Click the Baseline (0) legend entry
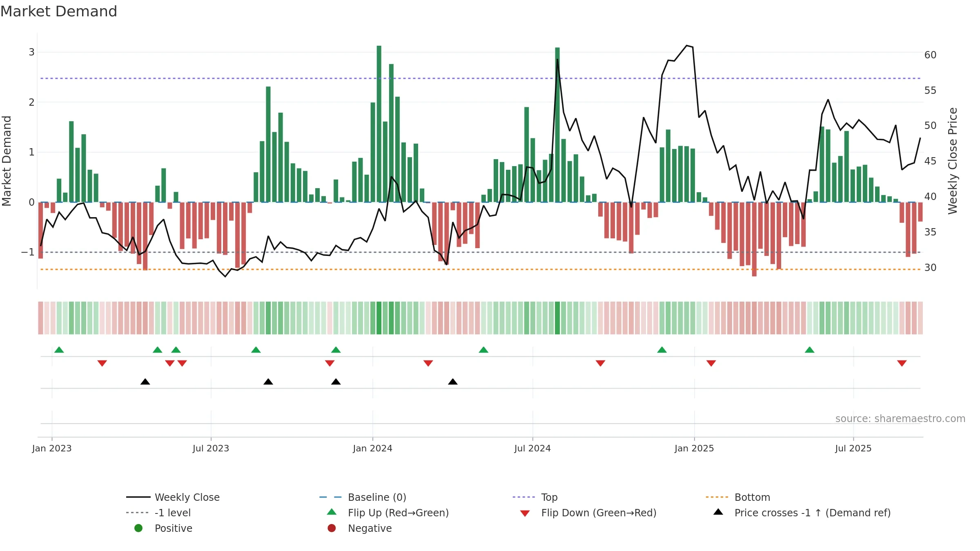This screenshot has height=551, width=980. point(363,497)
